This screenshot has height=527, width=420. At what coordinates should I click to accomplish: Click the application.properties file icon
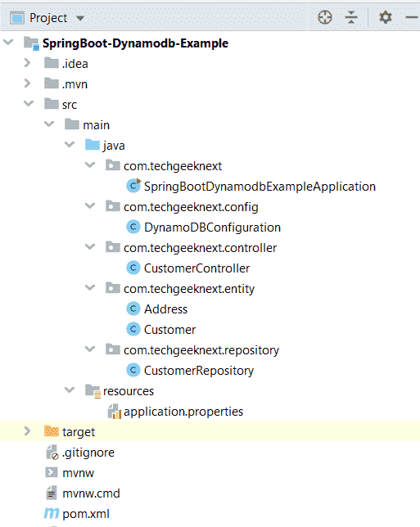[114, 412]
